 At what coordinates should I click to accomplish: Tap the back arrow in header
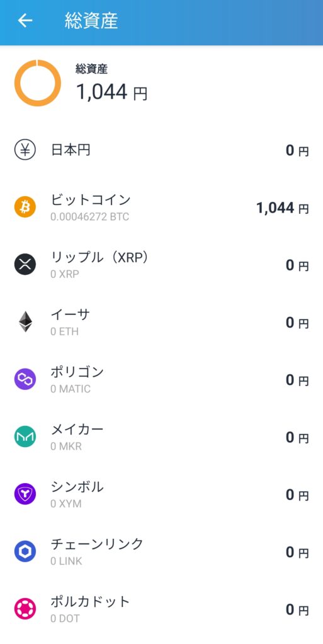coord(25,21)
